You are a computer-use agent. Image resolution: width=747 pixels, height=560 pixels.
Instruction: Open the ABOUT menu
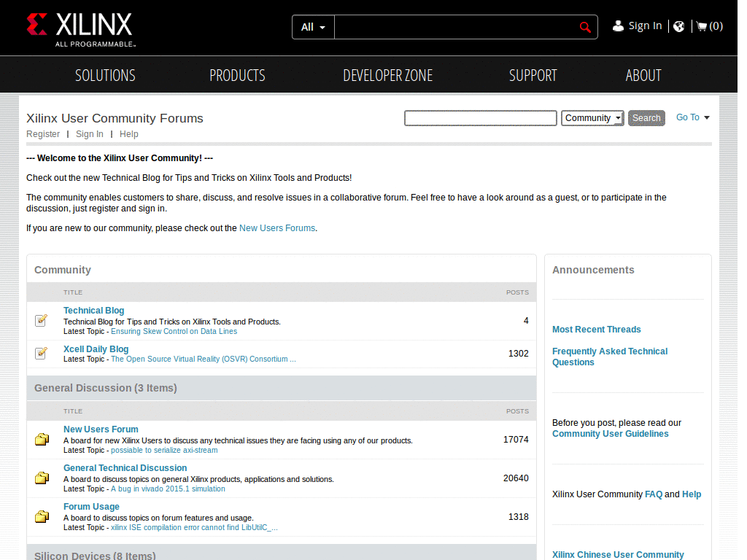[x=643, y=75]
